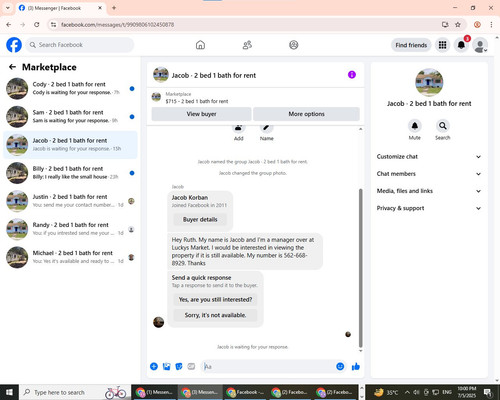Send a thumbs up like
500x400 pixels.
pos(356,367)
